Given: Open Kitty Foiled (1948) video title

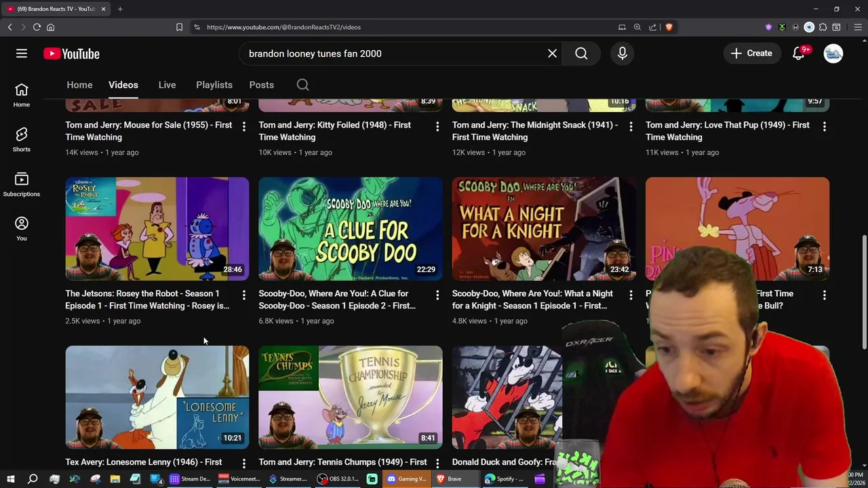Looking at the screenshot, I should tap(334, 131).
